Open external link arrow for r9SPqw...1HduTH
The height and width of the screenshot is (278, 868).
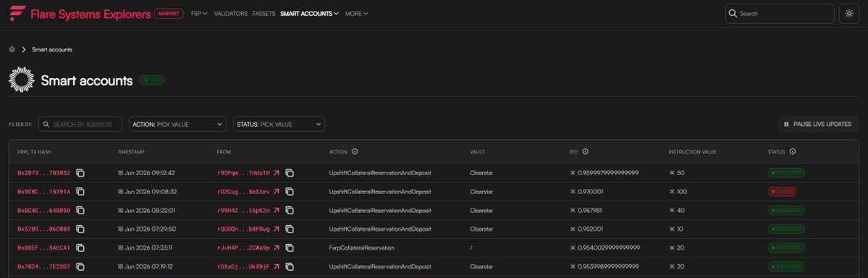pos(277,173)
